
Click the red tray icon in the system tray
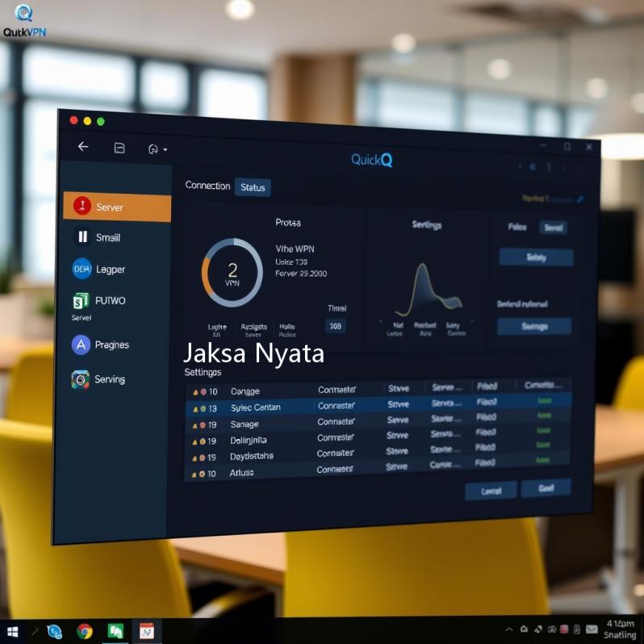564,629
